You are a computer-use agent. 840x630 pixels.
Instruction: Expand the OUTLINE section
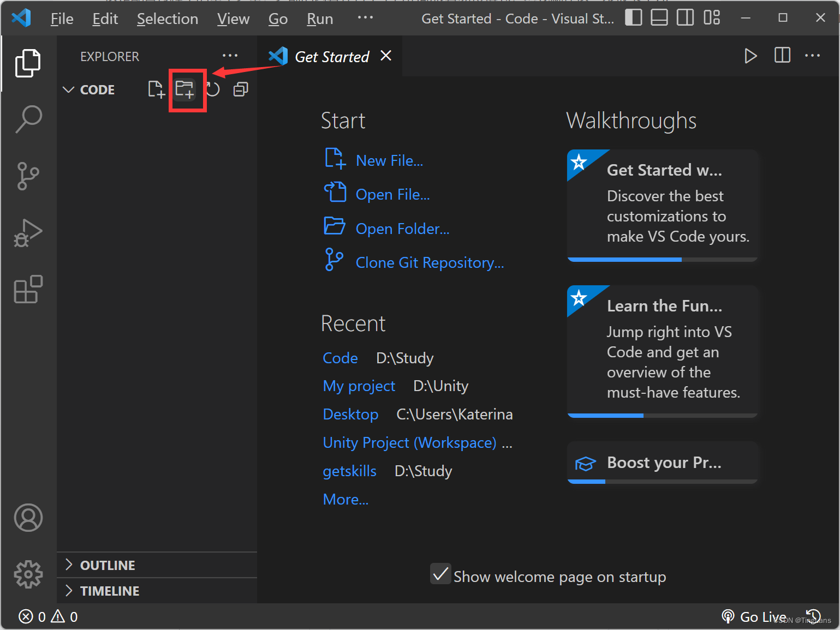tap(157, 565)
